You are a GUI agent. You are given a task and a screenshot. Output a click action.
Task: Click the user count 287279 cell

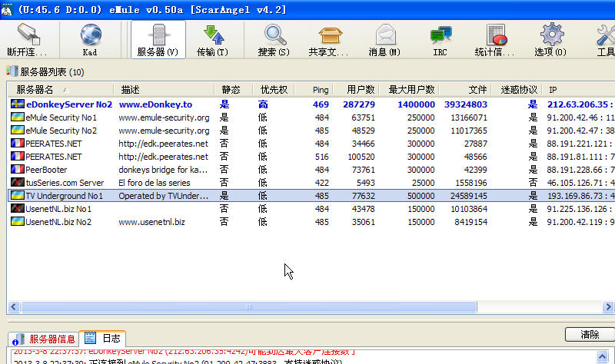point(359,104)
